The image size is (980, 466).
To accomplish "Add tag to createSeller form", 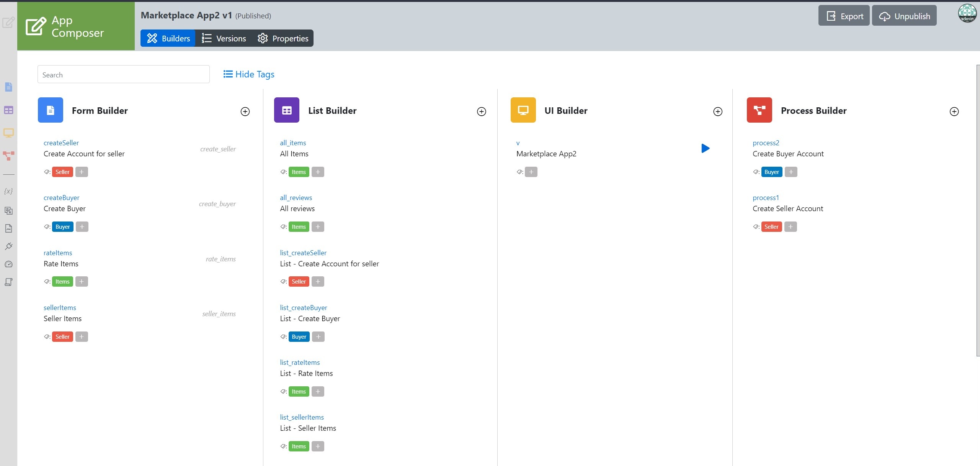I will point(82,172).
